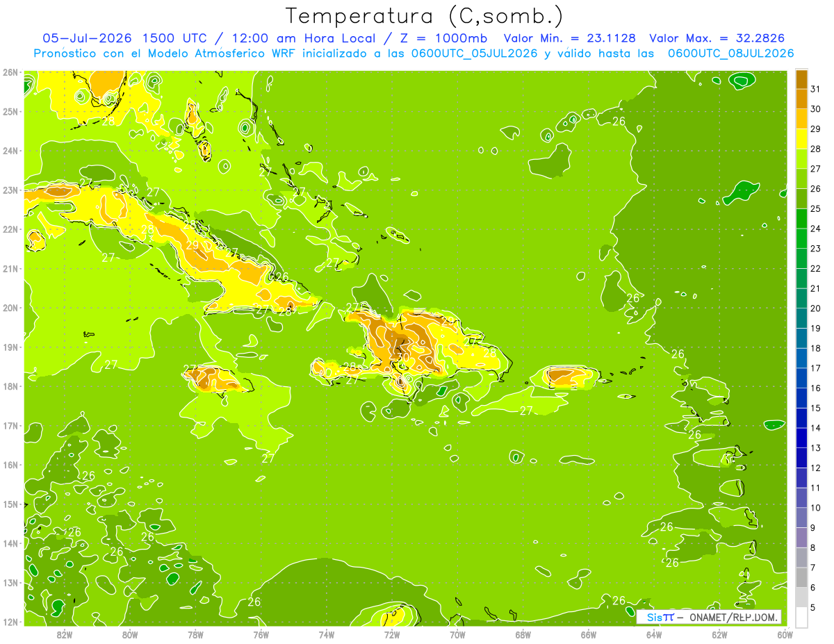Click the brown color bar segment above 31

click(x=801, y=79)
